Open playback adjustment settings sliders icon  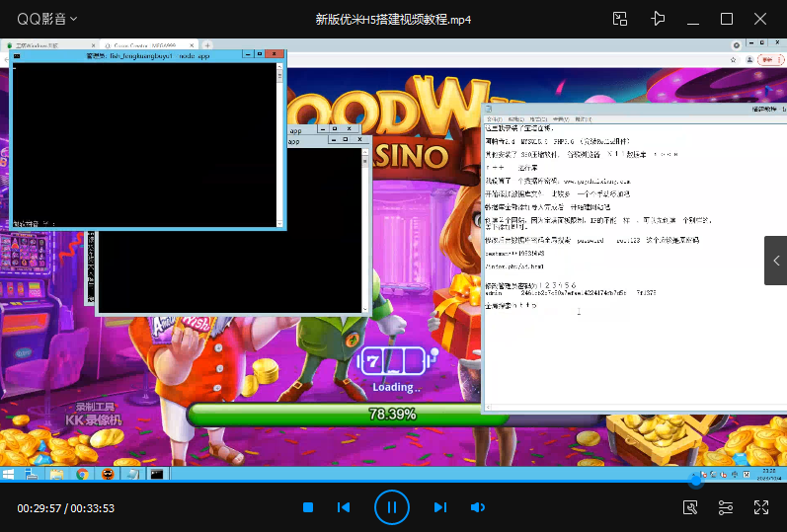pos(726,507)
